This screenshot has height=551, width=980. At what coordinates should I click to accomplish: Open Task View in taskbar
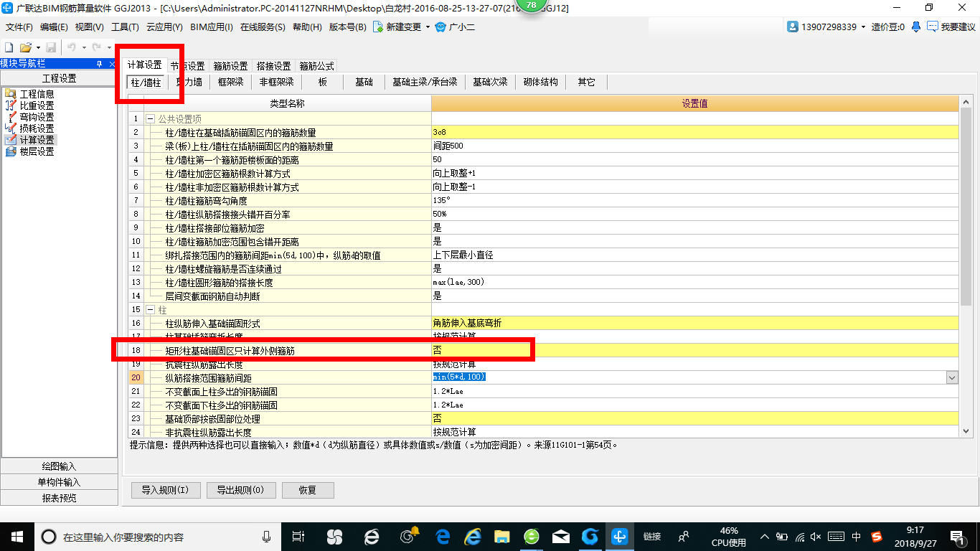point(298,536)
